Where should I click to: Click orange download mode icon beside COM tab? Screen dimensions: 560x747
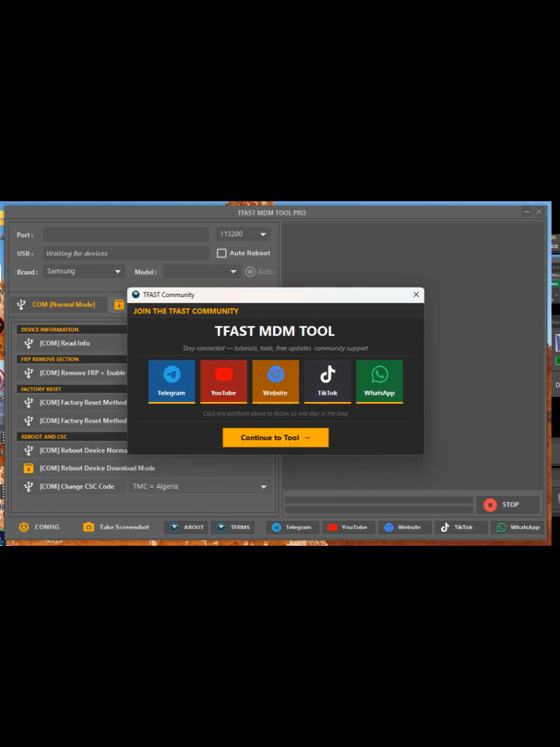[x=119, y=304]
